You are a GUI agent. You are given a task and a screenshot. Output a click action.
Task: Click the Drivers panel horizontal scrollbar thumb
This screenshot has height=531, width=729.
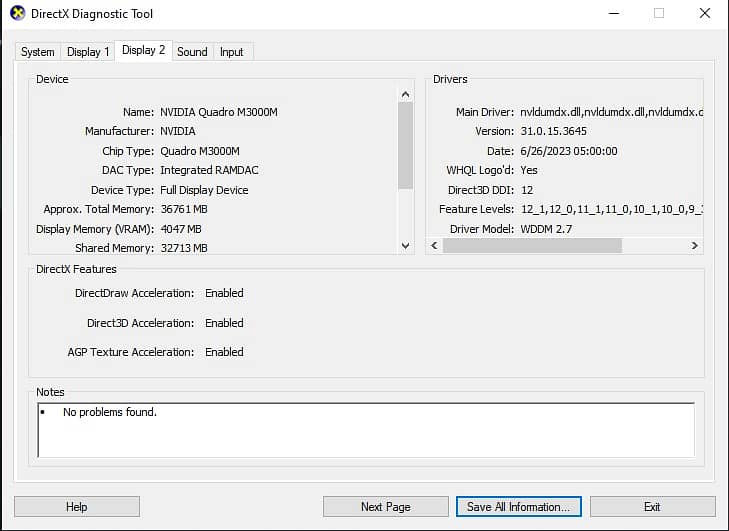532,245
